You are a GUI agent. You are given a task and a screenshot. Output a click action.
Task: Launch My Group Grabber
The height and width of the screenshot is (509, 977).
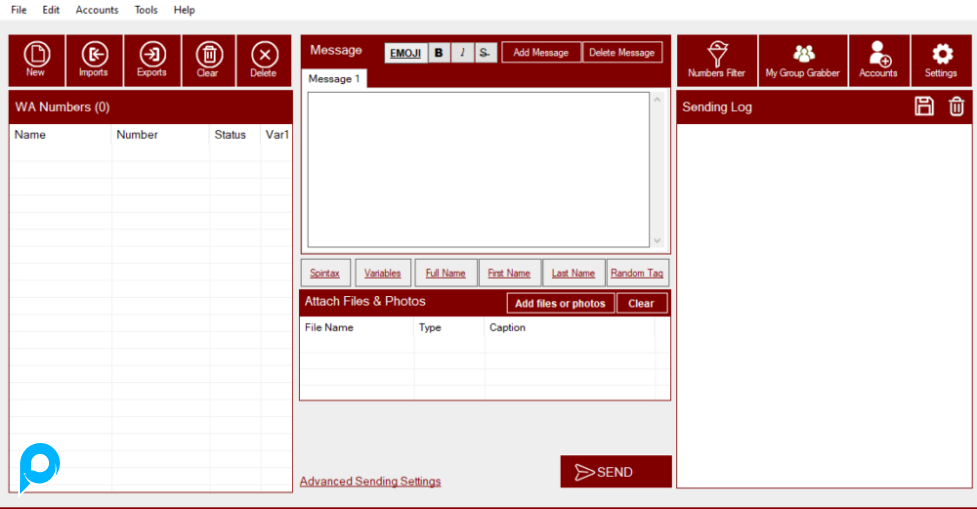[x=802, y=60]
